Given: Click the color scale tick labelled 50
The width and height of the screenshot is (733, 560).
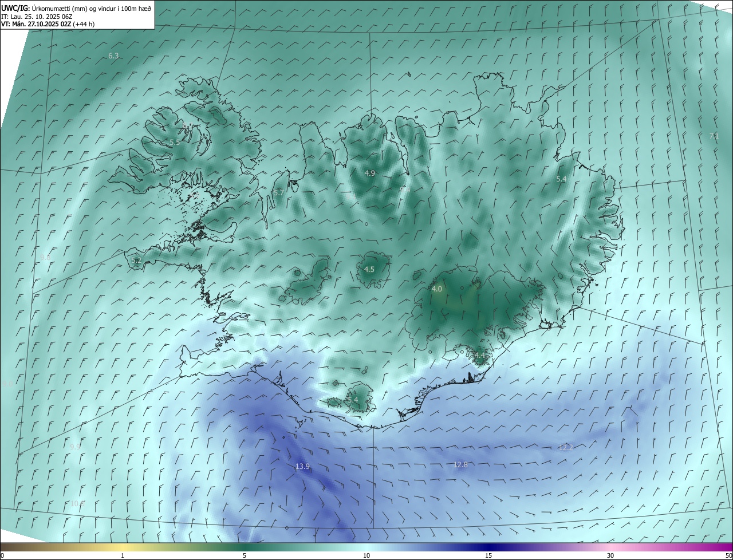Looking at the screenshot, I should pyautogui.click(x=728, y=555).
